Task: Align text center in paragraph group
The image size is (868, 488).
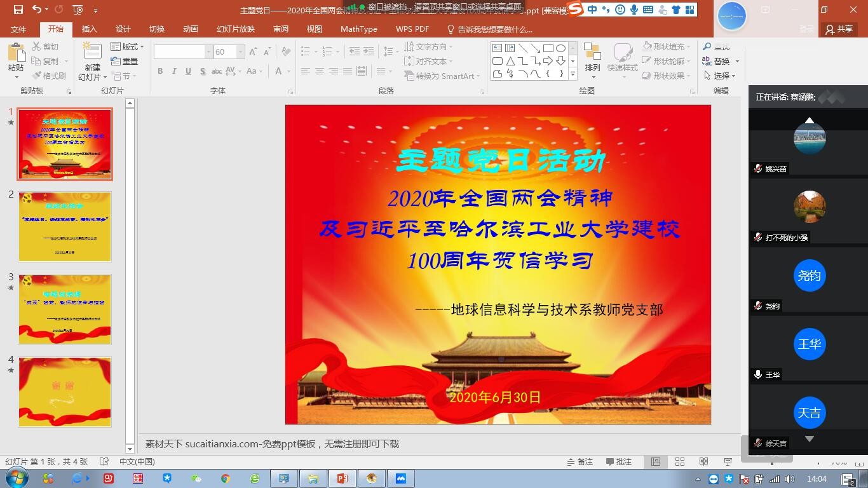Action: click(320, 71)
